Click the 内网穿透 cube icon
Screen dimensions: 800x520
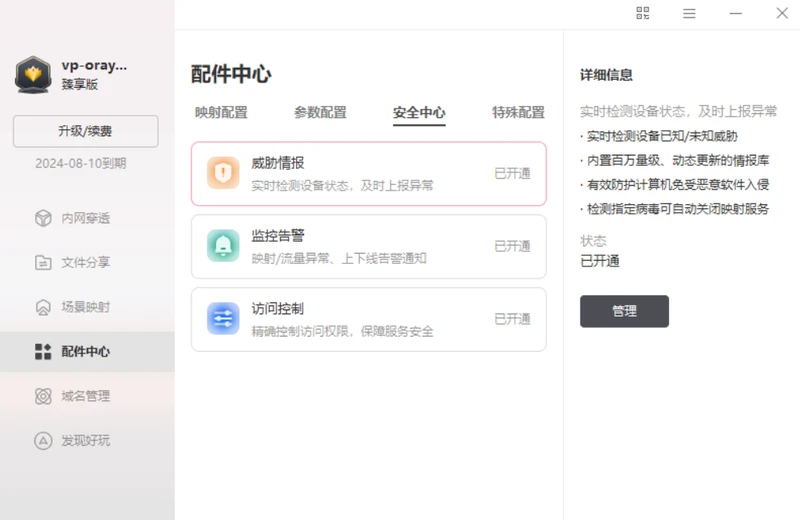[x=43, y=218]
